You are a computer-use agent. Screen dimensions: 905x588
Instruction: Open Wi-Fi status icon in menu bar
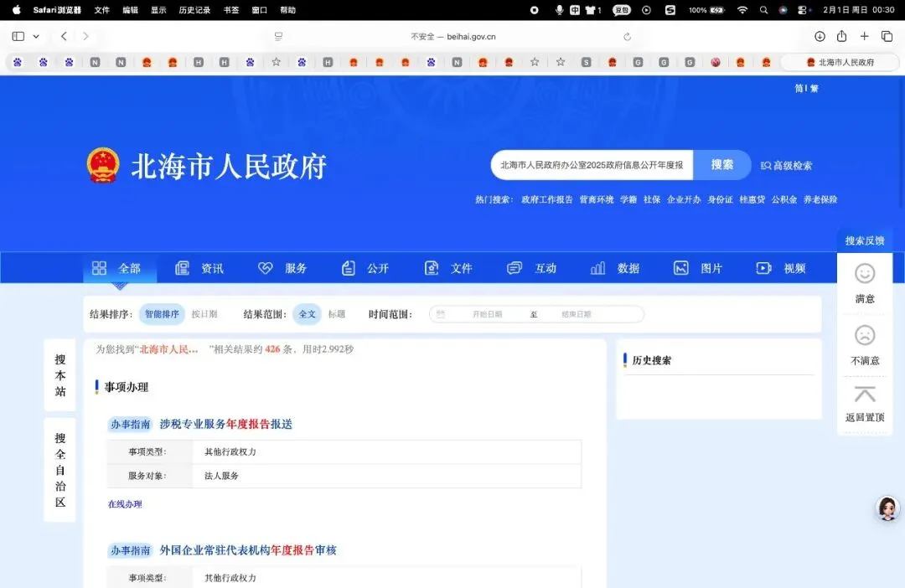(x=742, y=10)
